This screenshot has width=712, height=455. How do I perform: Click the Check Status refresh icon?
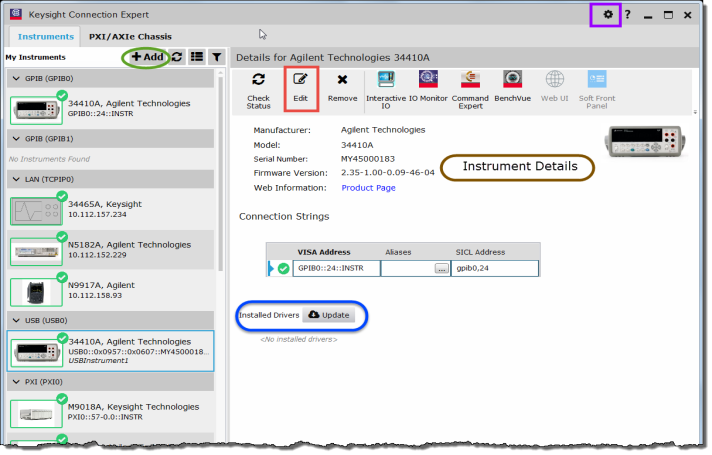pyautogui.click(x=258, y=80)
